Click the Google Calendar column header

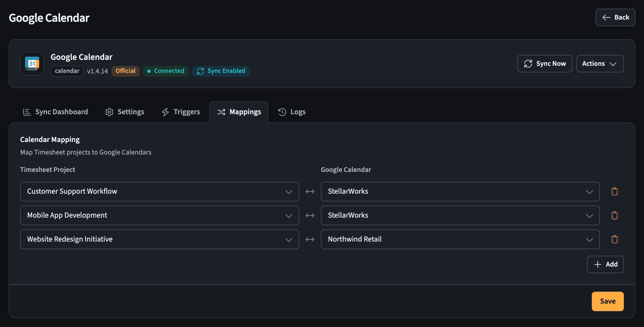[346, 170]
